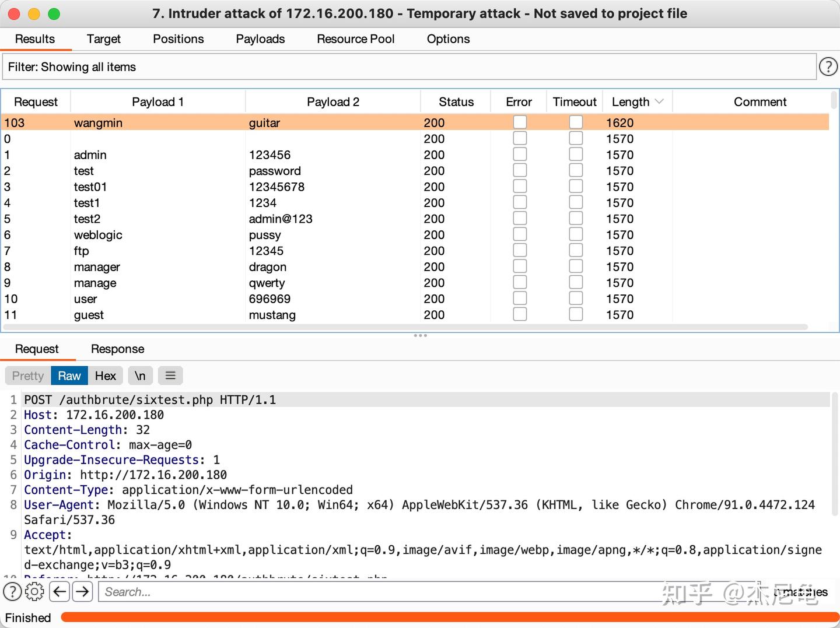The height and width of the screenshot is (628, 840).
Task: Open search help icon in bottom bar
Action: point(12,592)
